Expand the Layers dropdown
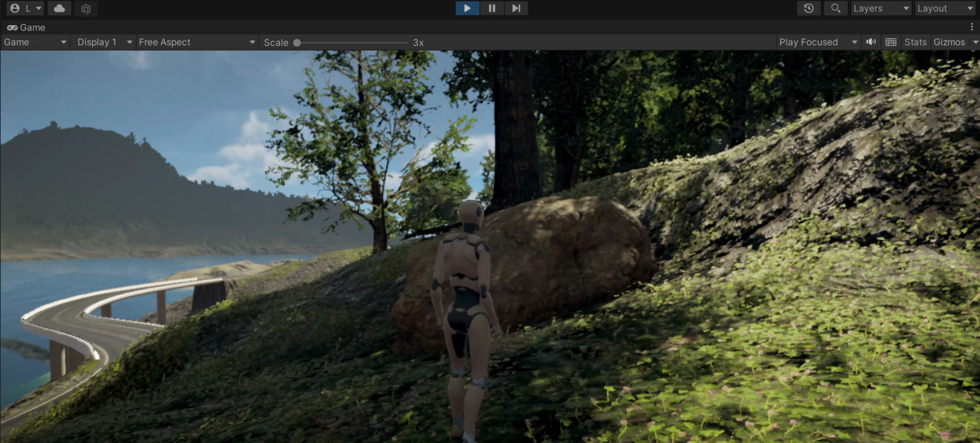The image size is (980, 443). click(x=881, y=8)
